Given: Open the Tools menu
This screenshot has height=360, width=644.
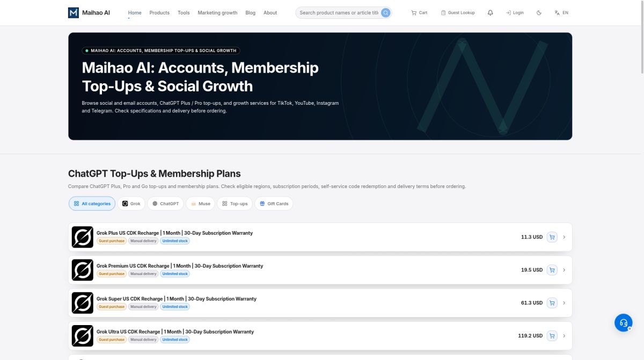Looking at the screenshot, I should click(x=184, y=12).
